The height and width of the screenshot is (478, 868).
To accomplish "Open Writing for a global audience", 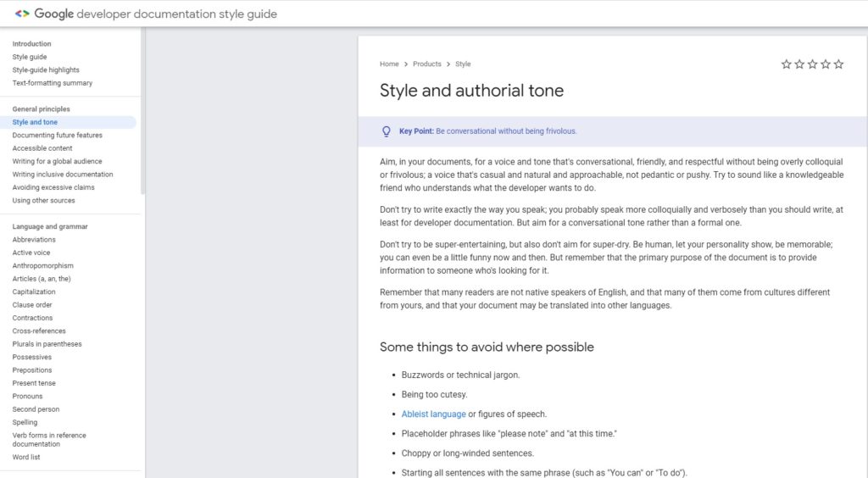I will [57, 161].
